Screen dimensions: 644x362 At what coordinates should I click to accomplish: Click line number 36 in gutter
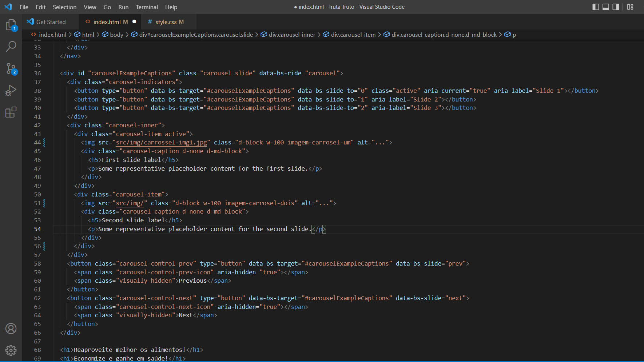click(x=37, y=73)
